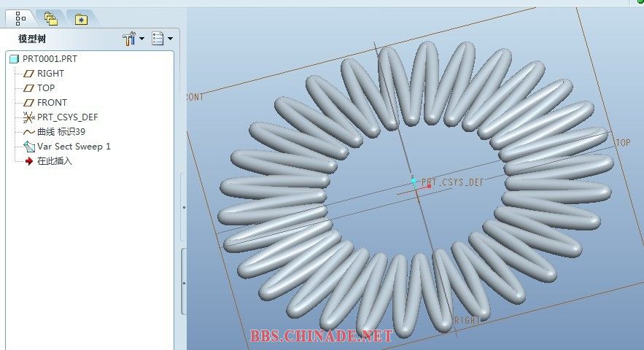
Task: Click the model tree Settings list icon
Action: point(158,39)
